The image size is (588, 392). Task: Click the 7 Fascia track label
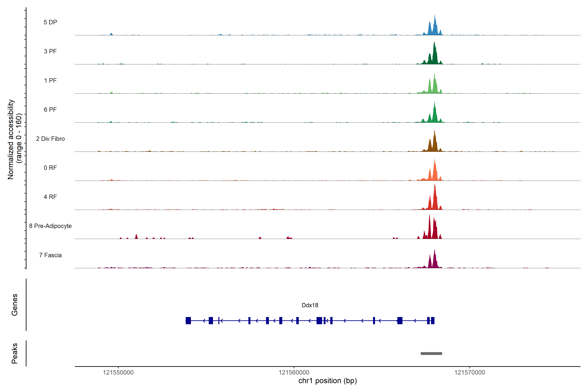pos(50,255)
